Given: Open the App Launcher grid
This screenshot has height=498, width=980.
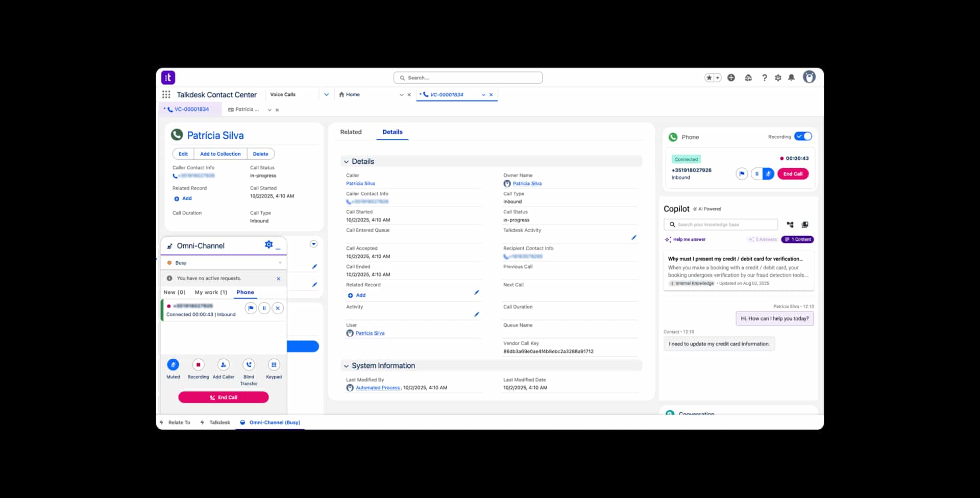Looking at the screenshot, I should (165, 94).
